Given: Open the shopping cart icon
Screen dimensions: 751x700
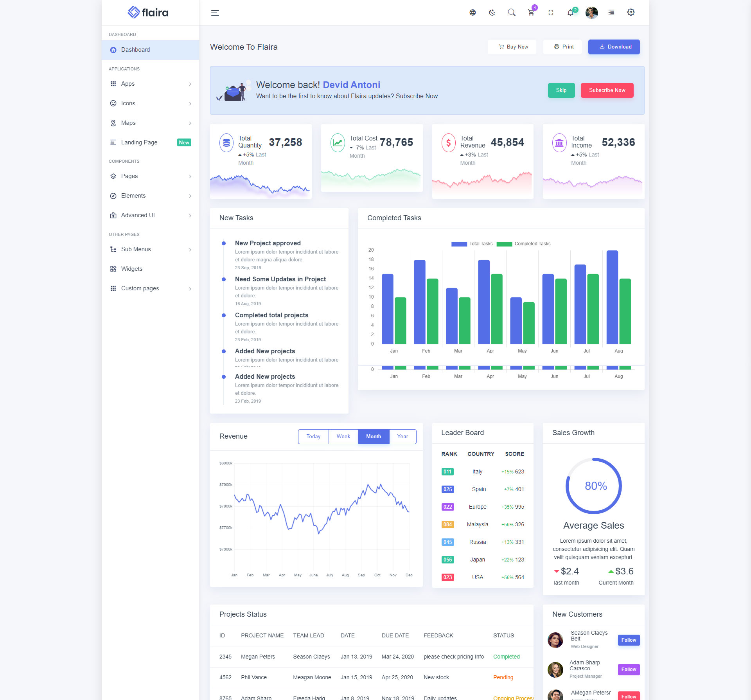Looking at the screenshot, I should (x=531, y=13).
